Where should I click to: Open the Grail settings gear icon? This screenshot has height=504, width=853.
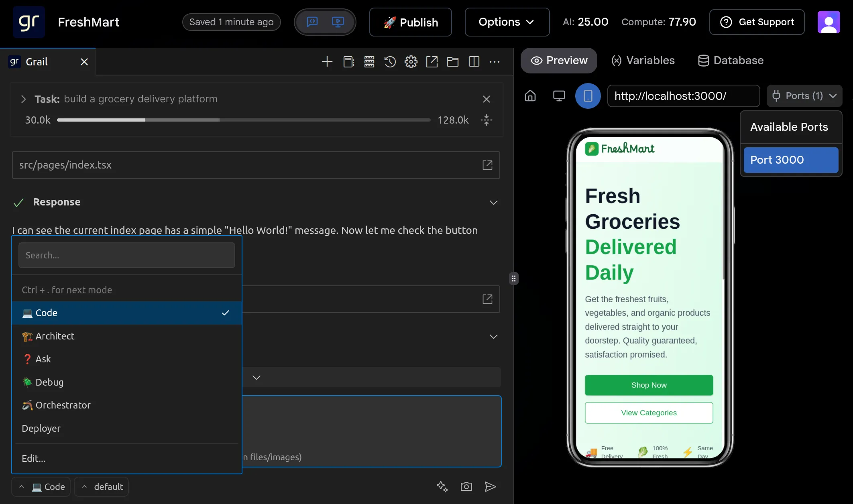pyautogui.click(x=411, y=62)
